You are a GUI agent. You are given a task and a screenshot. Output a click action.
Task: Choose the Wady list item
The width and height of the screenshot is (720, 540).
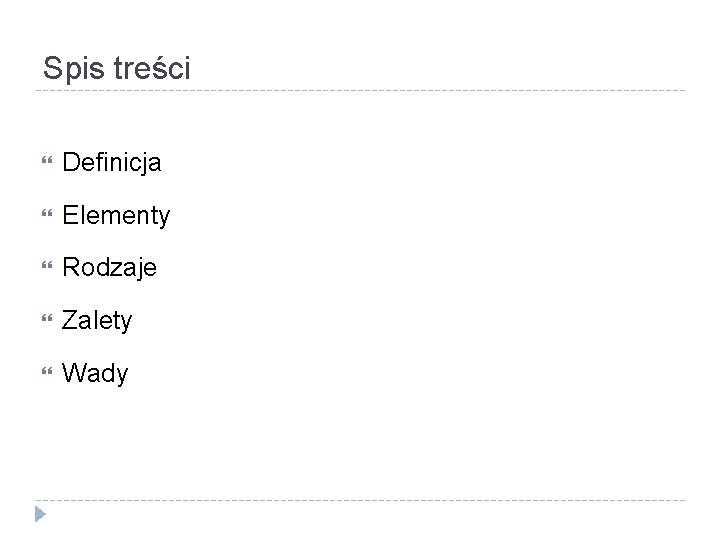pyautogui.click(x=95, y=374)
